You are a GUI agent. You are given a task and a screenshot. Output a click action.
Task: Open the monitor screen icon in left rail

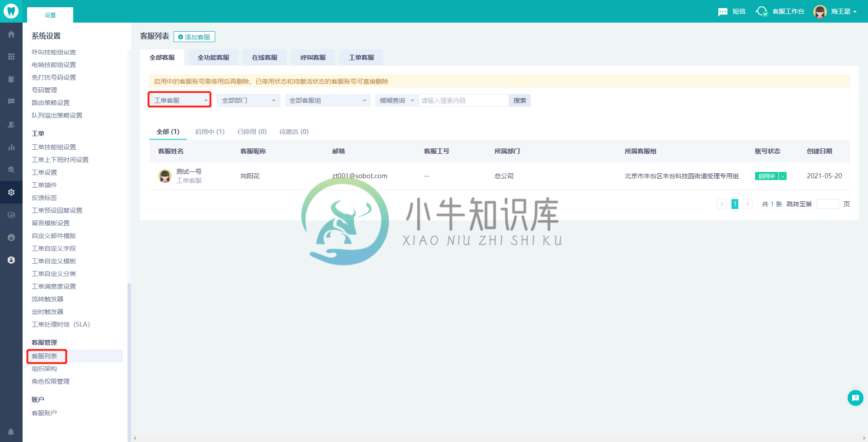[11, 215]
